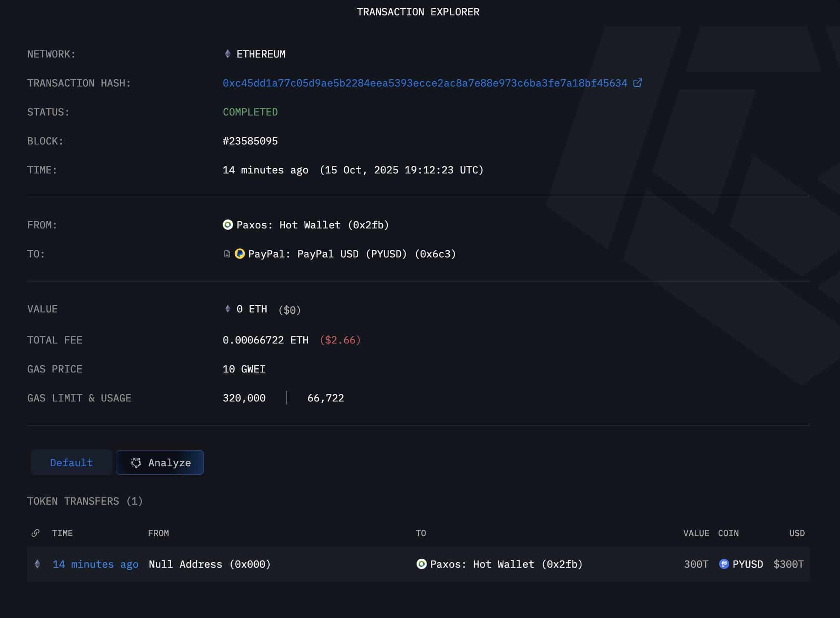
Task: Open the transaction hash link
Action: (x=425, y=83)
